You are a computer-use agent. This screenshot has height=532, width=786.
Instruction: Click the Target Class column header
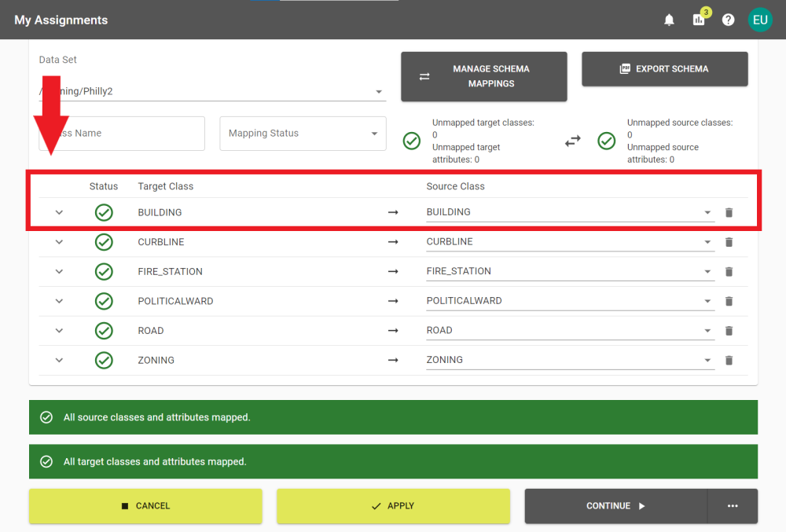(x=165, y=186)
